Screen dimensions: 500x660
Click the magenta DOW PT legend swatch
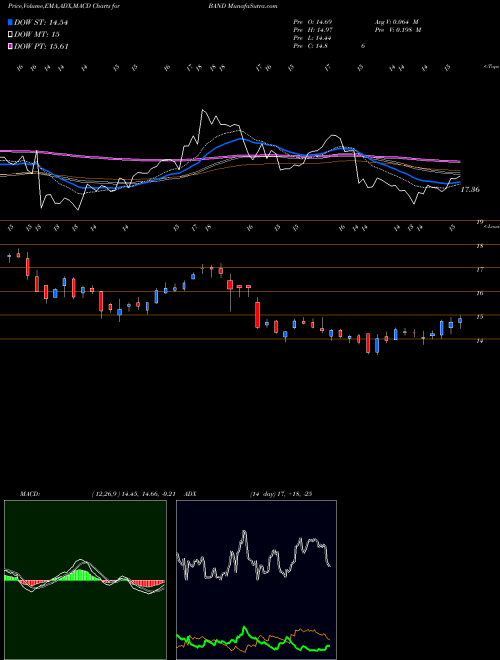[x=11, y=47]
